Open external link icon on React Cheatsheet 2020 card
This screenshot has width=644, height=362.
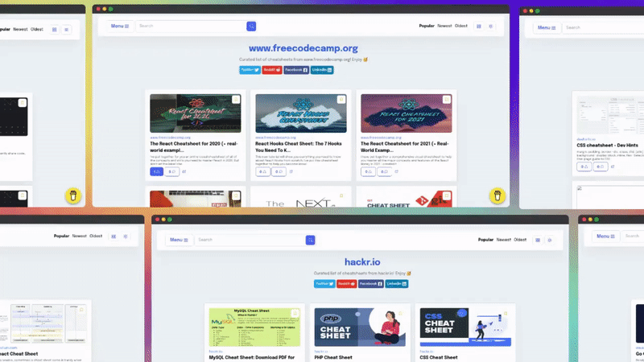pyautogui.click(x=184, y=171)
